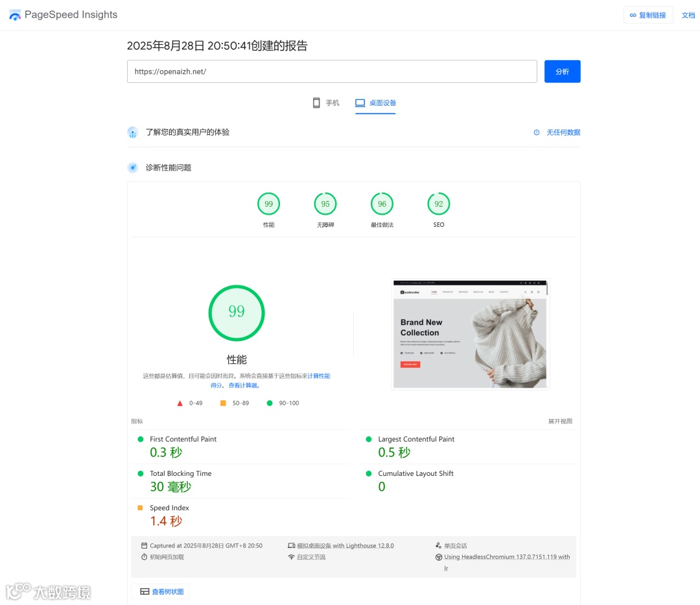Click the 复制链接 copy link button

(x=647, y=15)
